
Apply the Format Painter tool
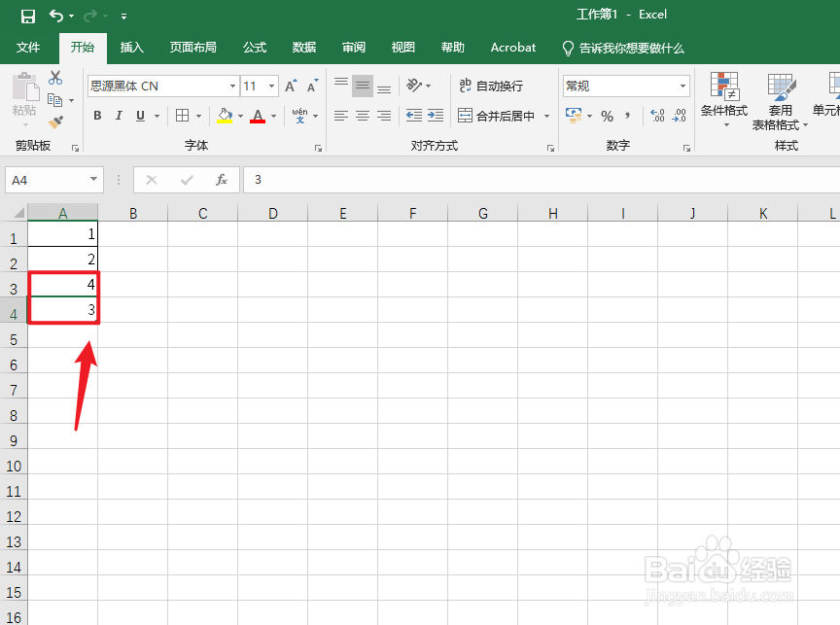tap(56, 122)
